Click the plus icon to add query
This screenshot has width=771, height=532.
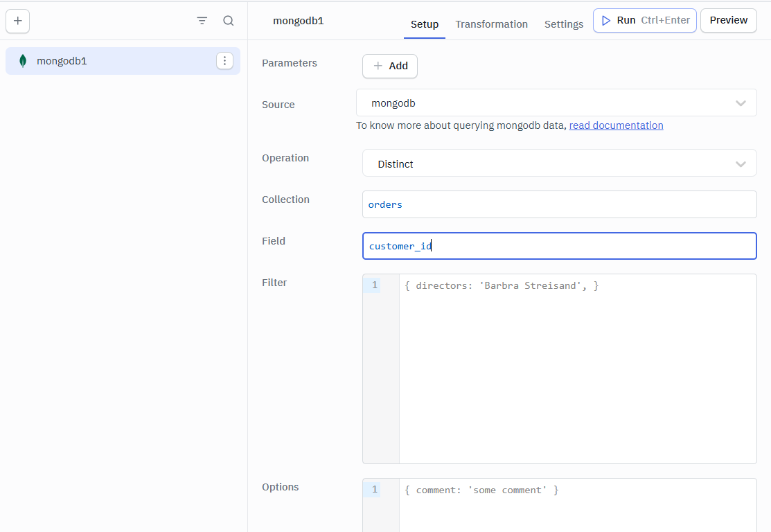tap(18, 21)
